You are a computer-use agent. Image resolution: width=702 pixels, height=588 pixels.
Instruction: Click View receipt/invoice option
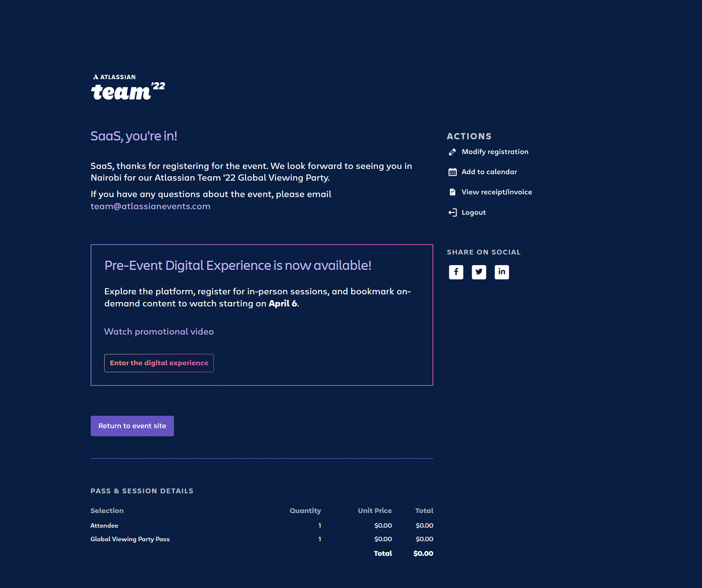(497, 191)
